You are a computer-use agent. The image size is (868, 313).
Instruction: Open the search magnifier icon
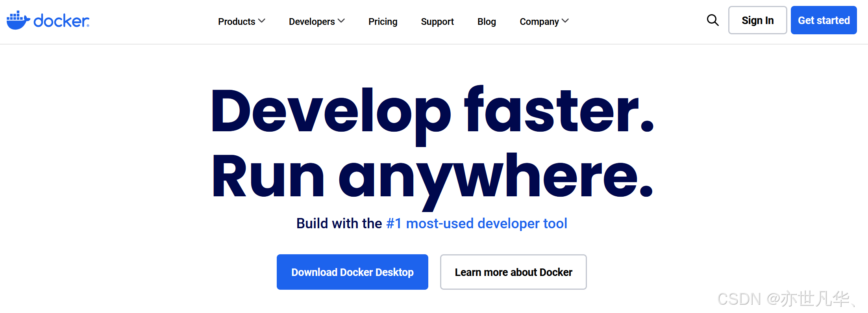point(713,20)
